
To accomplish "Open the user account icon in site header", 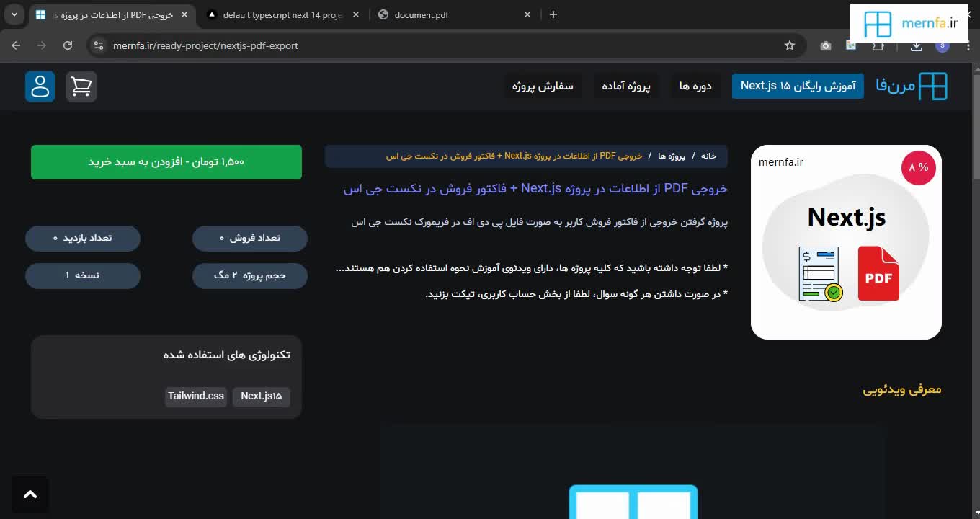I will (40, 86).
